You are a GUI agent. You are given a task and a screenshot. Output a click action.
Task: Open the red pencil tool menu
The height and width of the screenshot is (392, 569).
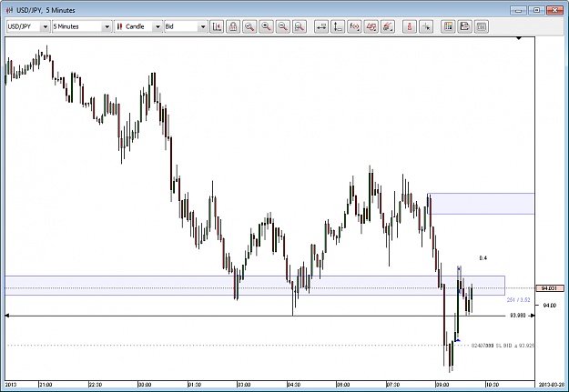coord(388,26)
